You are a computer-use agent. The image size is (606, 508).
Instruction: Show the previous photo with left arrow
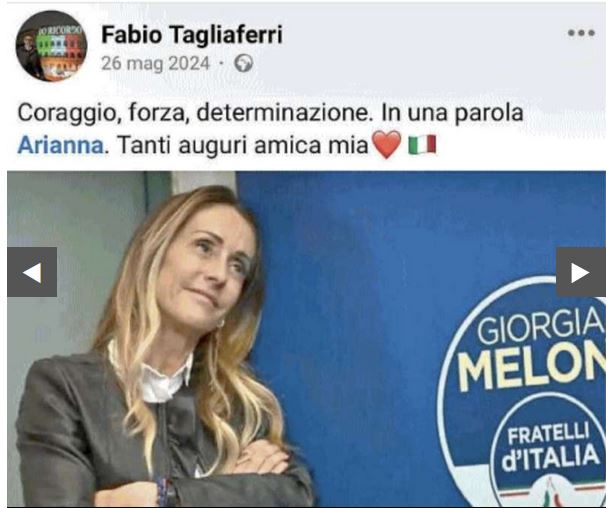(32, 272)
